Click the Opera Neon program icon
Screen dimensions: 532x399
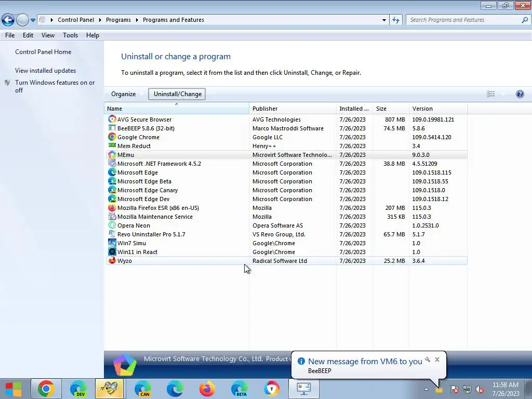pos(112,225)
